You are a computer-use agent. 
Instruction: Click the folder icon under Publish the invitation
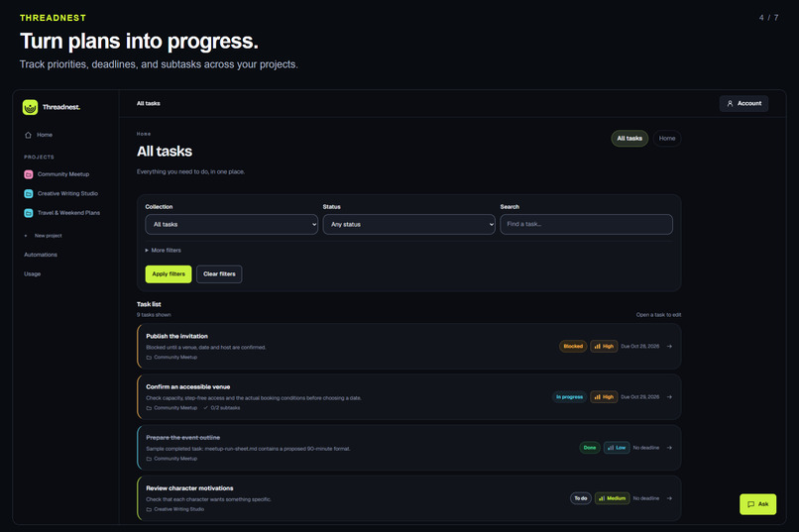tap(149, 358)
